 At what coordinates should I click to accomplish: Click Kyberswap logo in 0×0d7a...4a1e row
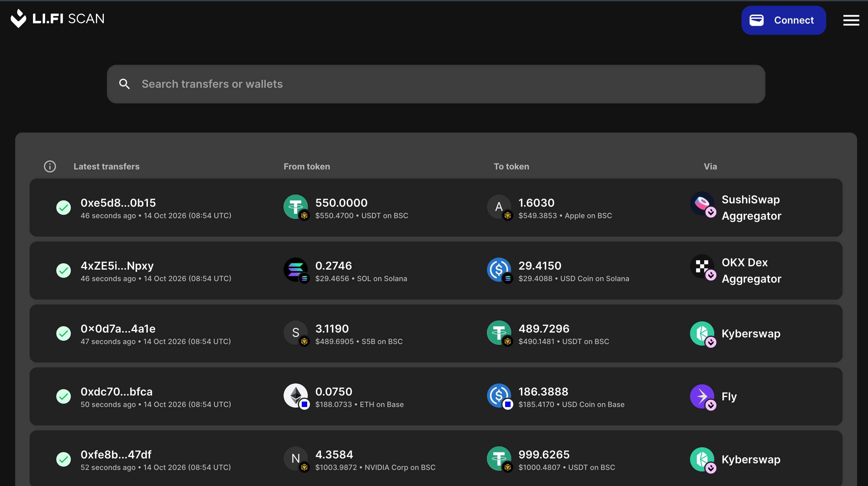click(702, 333)
